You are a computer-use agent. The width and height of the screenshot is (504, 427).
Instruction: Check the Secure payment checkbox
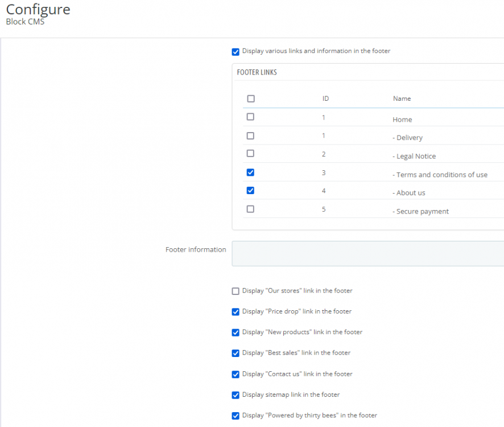click(250, 209)
